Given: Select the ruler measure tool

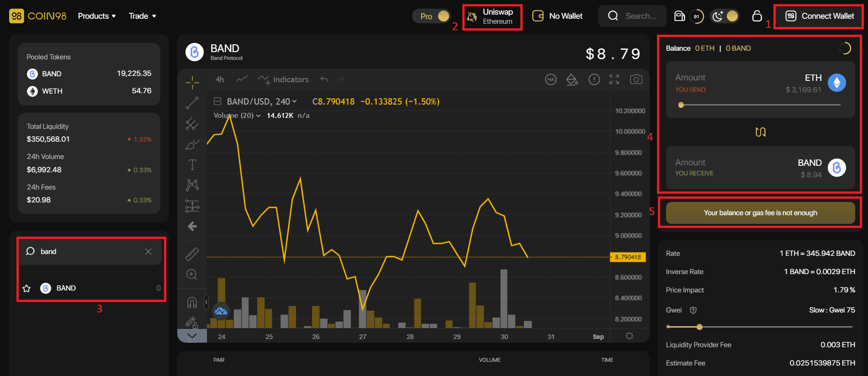Looking at the screenshot, I should point(192,254).
